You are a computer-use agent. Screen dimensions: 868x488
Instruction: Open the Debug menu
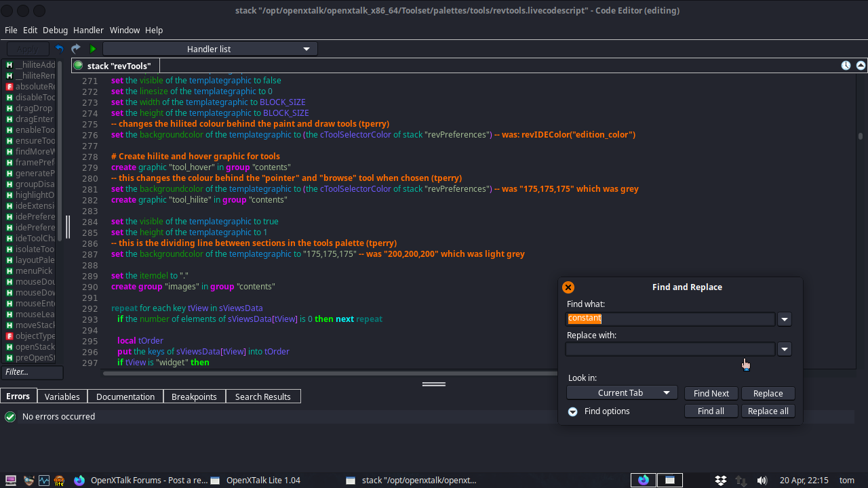pyautogui.click(x=55, y=30)
